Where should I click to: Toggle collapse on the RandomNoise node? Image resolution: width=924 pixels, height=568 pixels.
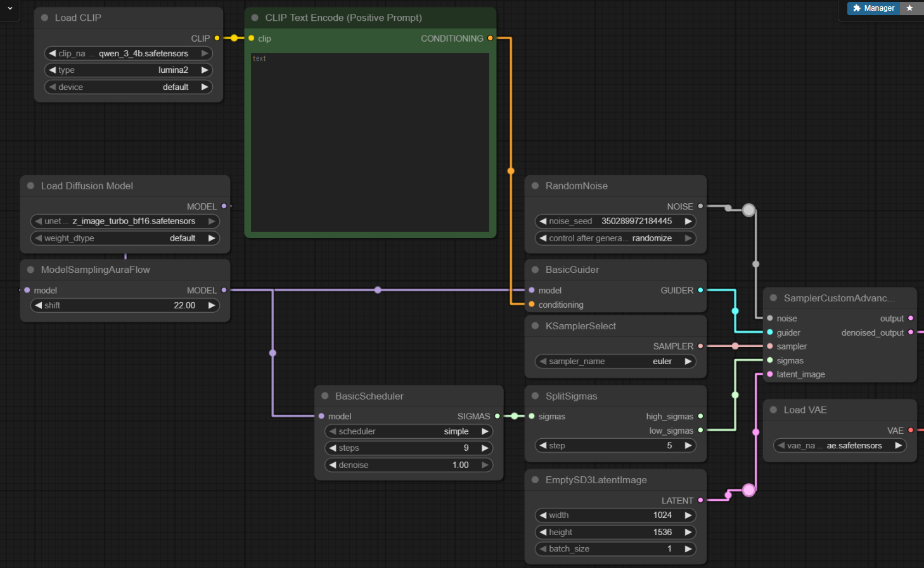point(535,186)
